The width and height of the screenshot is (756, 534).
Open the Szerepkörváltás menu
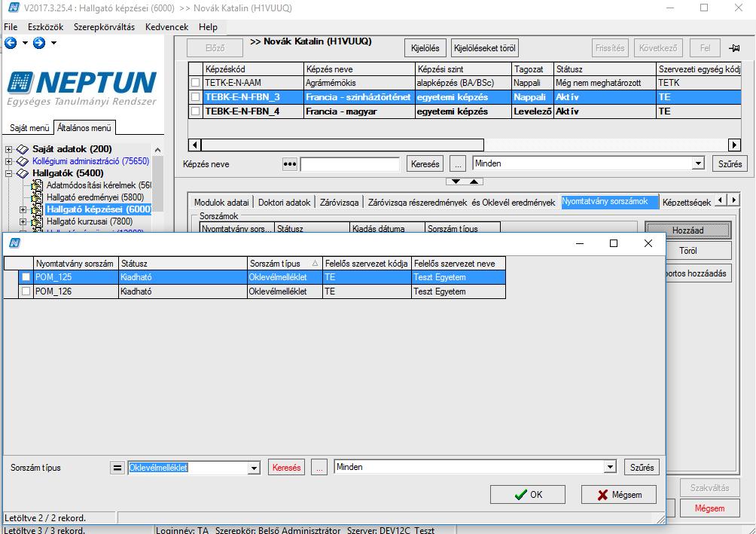(x=104, y=27)
